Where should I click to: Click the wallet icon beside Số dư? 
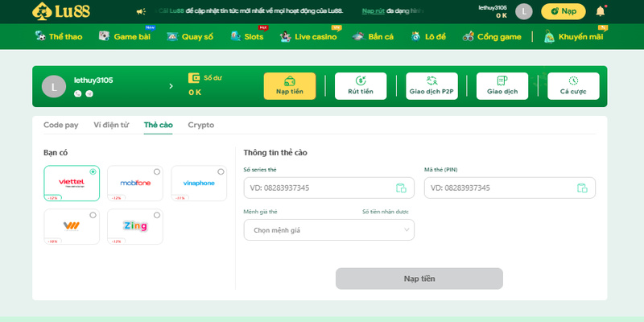194,78
